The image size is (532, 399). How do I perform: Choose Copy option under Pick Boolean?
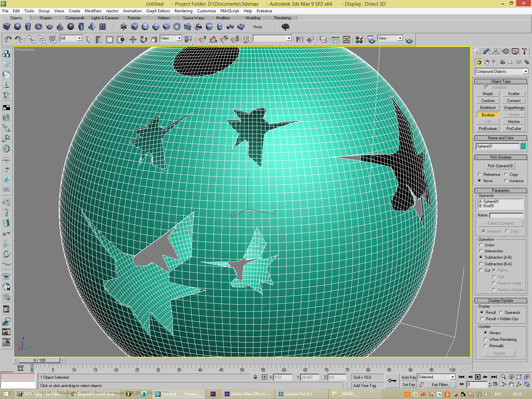pyautogui.click(x=506, y=175)
